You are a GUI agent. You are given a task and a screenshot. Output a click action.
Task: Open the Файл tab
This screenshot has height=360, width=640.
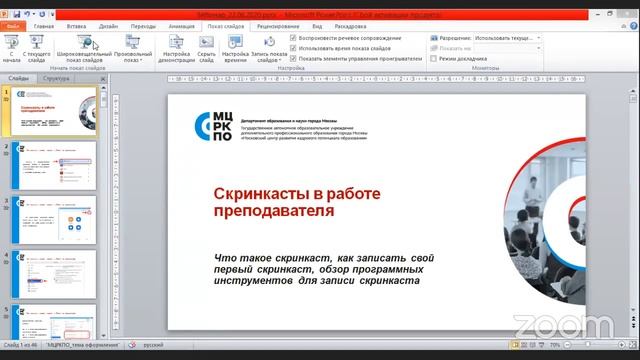pyautogui.click(x=13, y=26)
